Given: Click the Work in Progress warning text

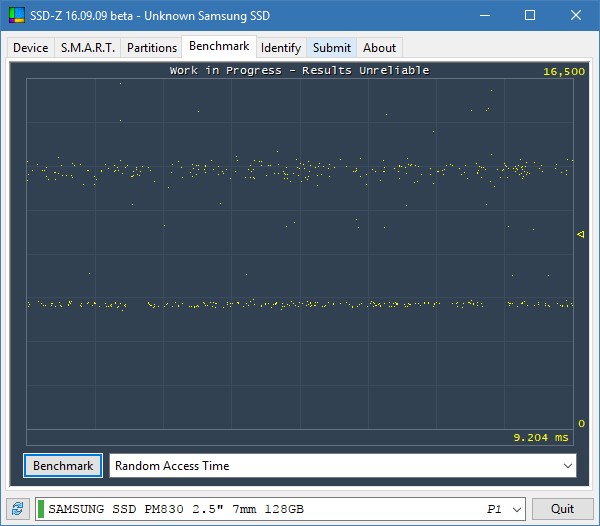Looking at the screenshot, I should (x=300, y=70).
